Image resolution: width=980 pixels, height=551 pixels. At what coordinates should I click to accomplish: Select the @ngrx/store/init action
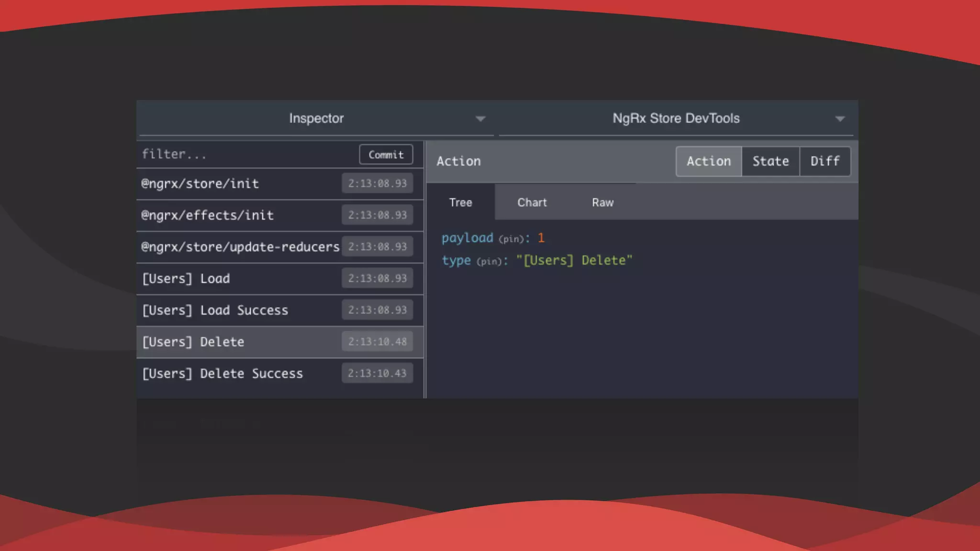pos(200,184)
